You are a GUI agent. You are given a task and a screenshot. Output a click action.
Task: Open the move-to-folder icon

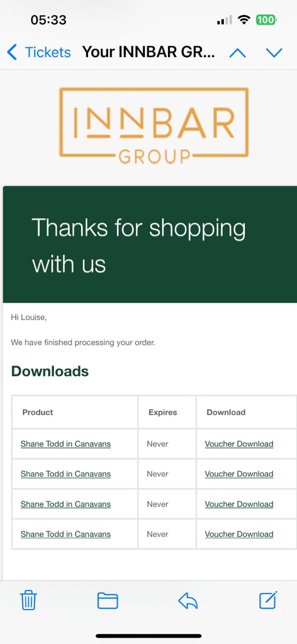(108, 601)
